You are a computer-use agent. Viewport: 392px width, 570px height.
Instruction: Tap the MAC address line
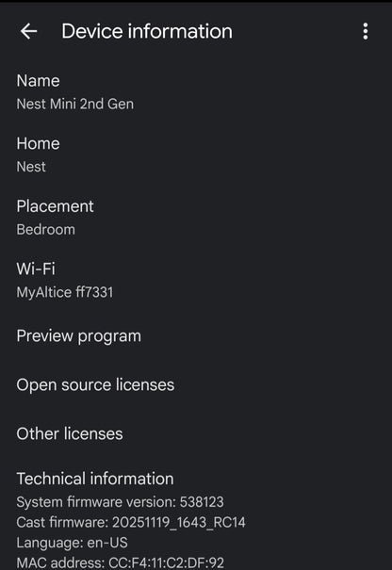[121, 562]
